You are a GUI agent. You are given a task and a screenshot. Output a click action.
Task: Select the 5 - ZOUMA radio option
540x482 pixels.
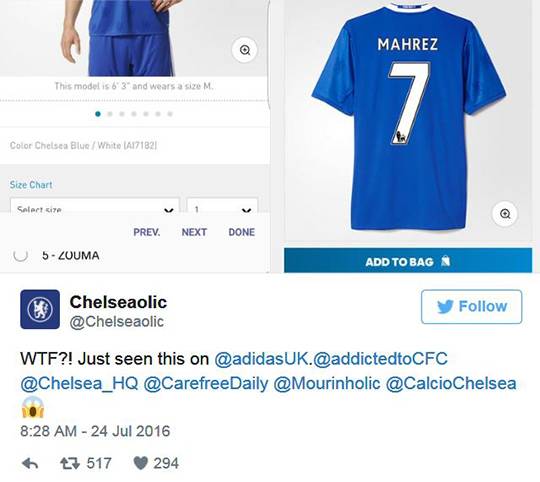(x=20, y=255)
